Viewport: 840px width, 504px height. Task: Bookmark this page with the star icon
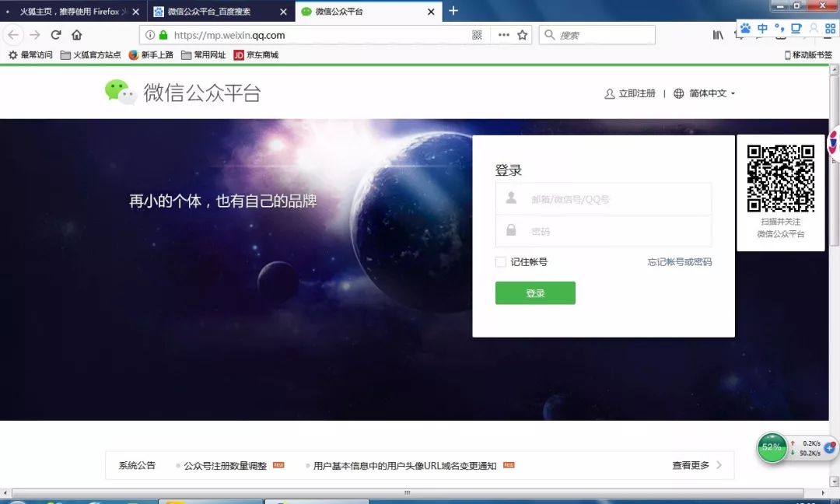[x=523, y=35]
